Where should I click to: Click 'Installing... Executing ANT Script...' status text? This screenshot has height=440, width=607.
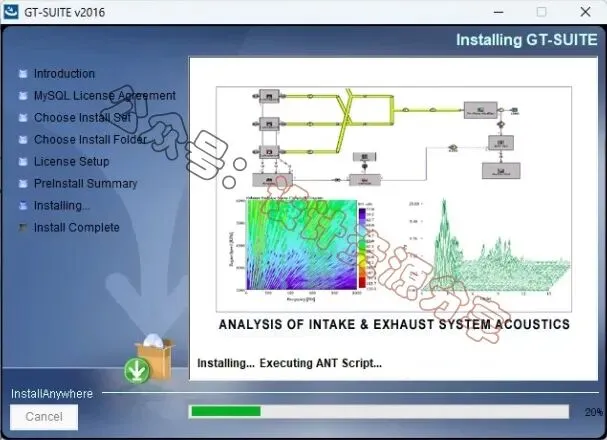tap(290, 363)
